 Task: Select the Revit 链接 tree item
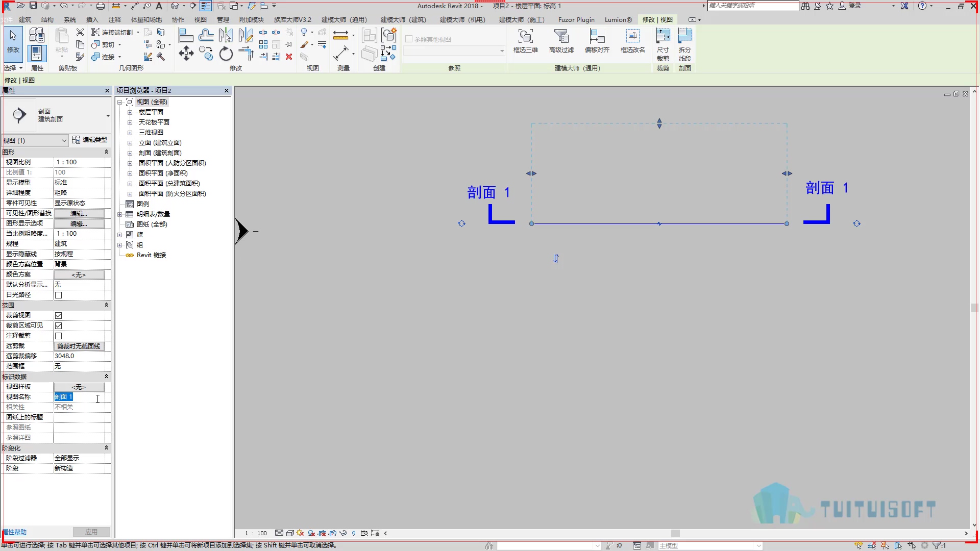click(151, 255)
